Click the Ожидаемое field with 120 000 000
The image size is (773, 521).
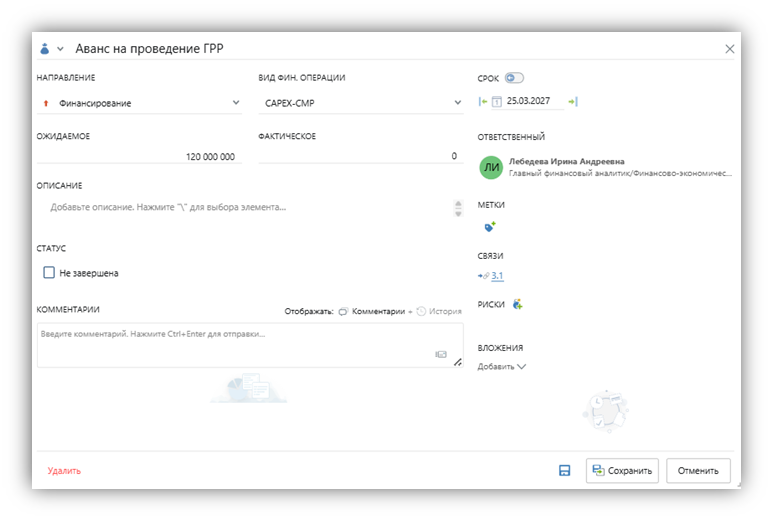coord(139,156)
